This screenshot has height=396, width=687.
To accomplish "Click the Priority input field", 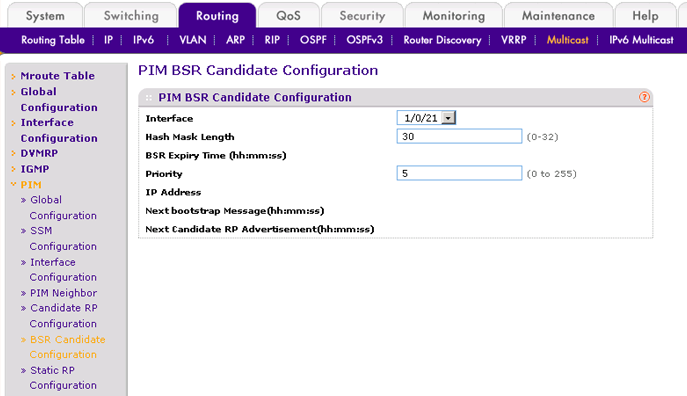I will tap(459, 173).
